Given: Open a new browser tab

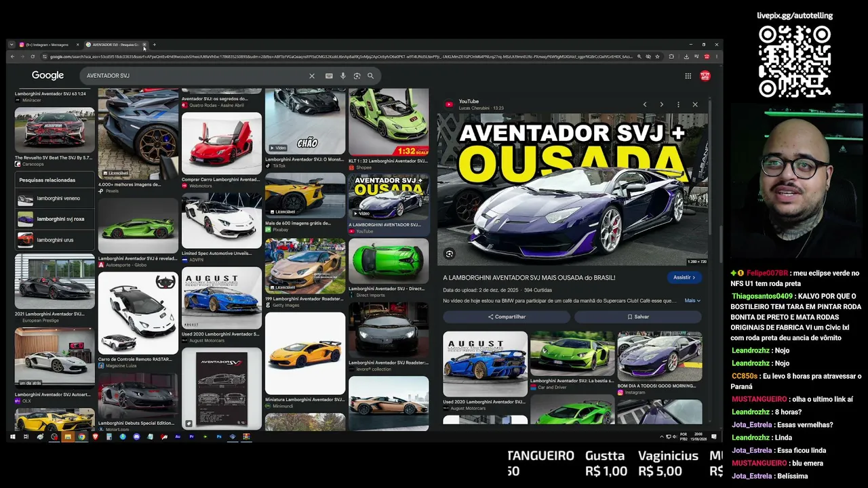Looking at the screenshot, I should click(x=154, y=45).
